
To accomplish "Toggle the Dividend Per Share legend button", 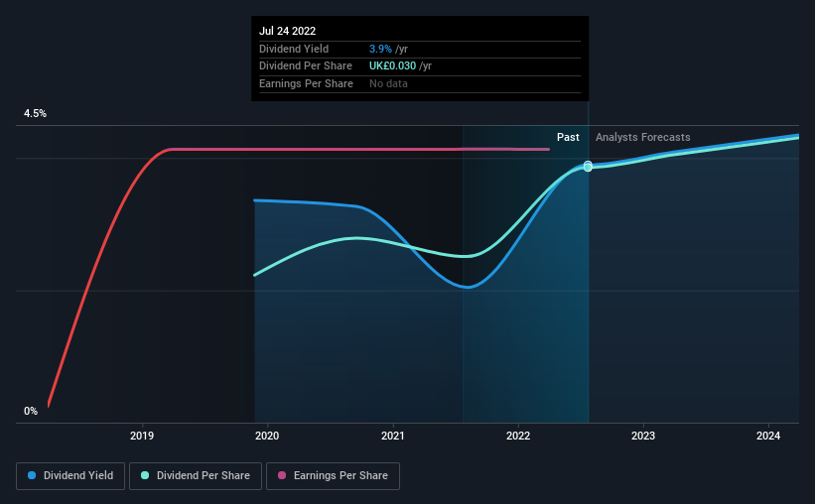I will point(196,476).
